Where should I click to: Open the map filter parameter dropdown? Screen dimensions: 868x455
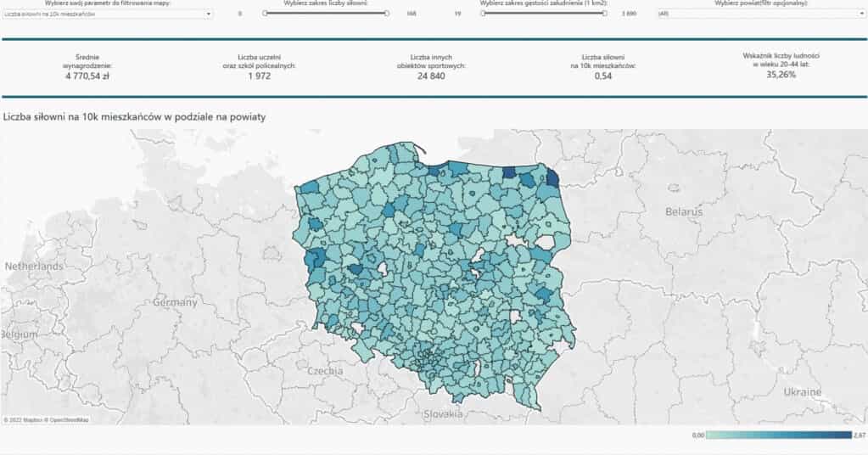tap(108, 14)
